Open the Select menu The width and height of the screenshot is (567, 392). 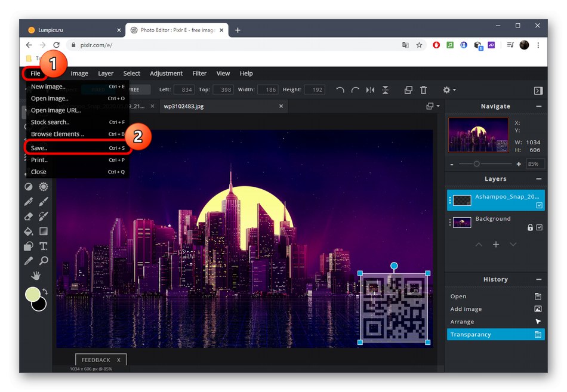point(132,73)
